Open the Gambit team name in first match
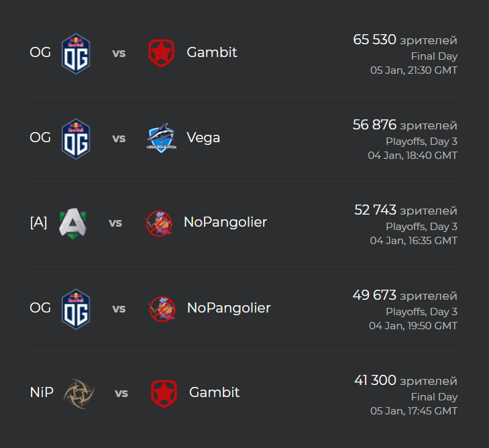The image size is (489, 448). [x=212, y=52]
